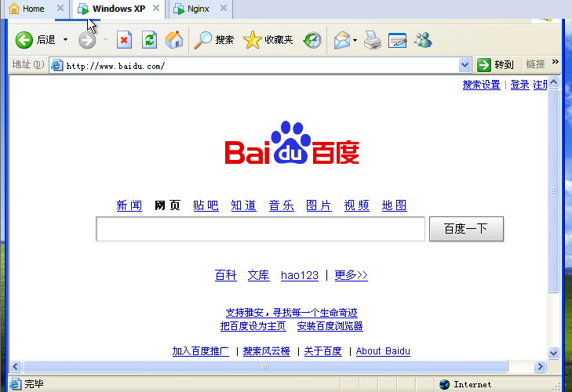
Task: Click the Go (转到) button
Action: pos(495,65)
